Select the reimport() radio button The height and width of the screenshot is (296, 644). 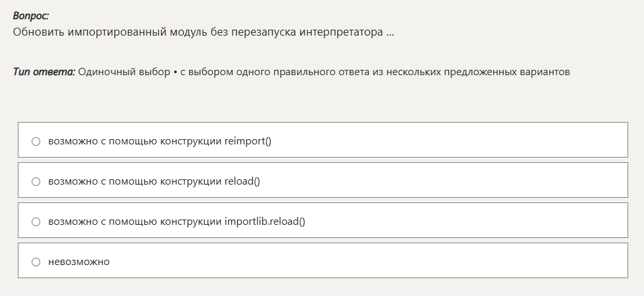coord(36,141)
